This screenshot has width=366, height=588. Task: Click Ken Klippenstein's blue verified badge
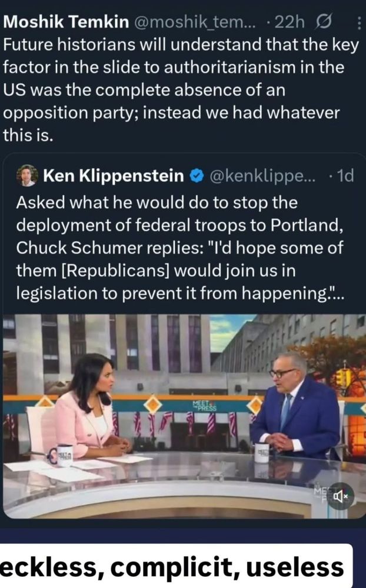[x=197, y=175]
